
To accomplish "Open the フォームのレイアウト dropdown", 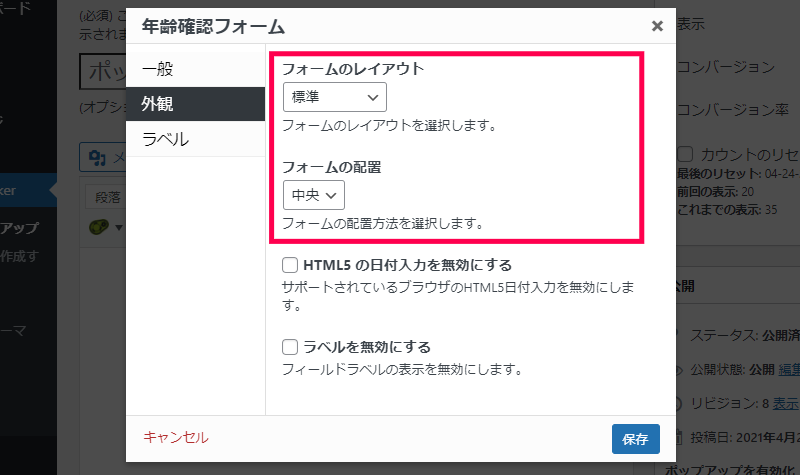I will (x=335, y=97).
